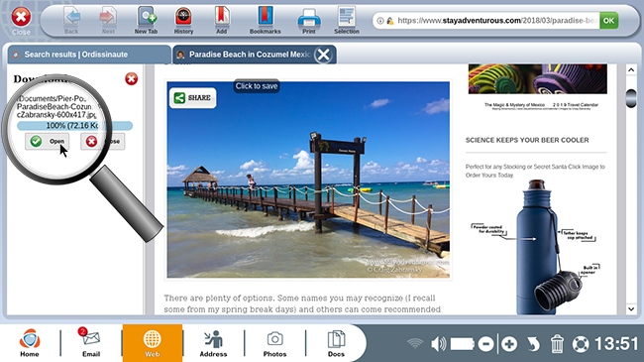
Task: Close the Paradise Beach tab
Action: (x=323, y=55)
